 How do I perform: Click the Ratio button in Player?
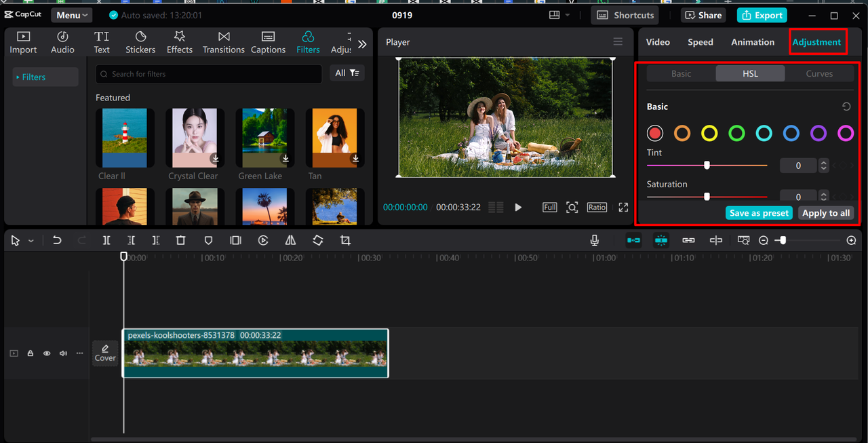point(597,207)
